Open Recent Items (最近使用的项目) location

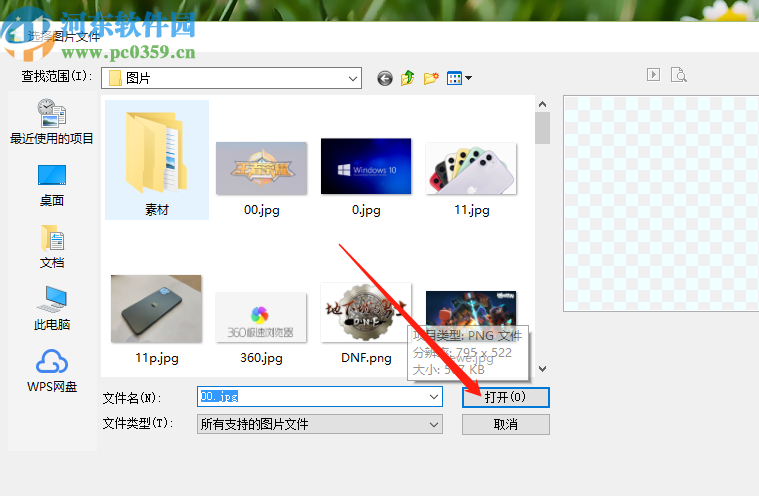coord(52,121)
